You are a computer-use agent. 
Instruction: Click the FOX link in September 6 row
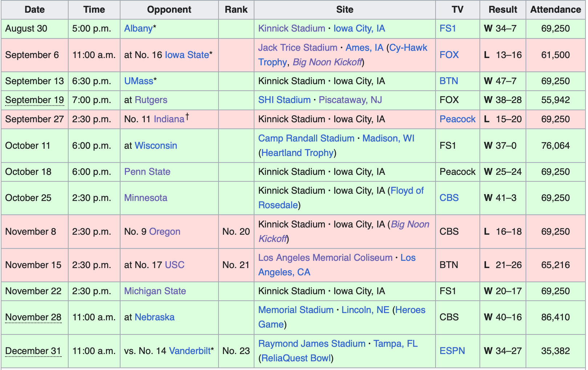pos(449,55)
